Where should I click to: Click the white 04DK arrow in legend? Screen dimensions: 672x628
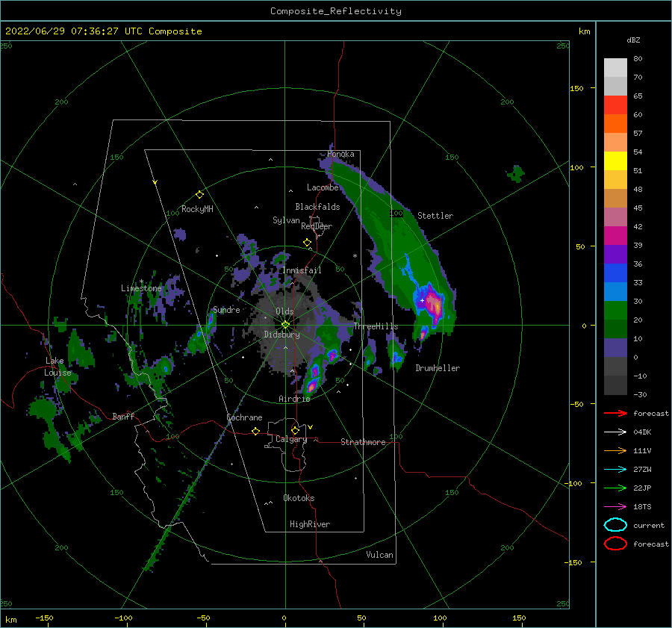(615, 432)
